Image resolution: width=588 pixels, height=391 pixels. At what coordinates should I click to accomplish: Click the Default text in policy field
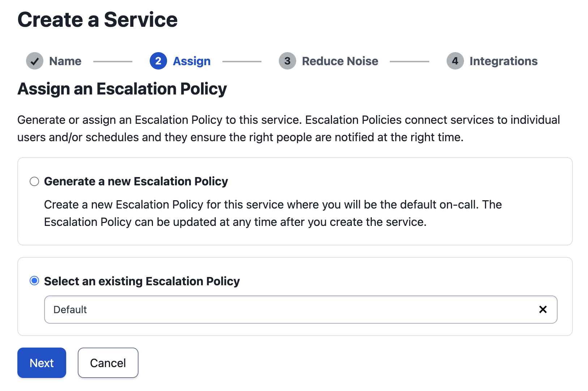(x=70, y=310)
